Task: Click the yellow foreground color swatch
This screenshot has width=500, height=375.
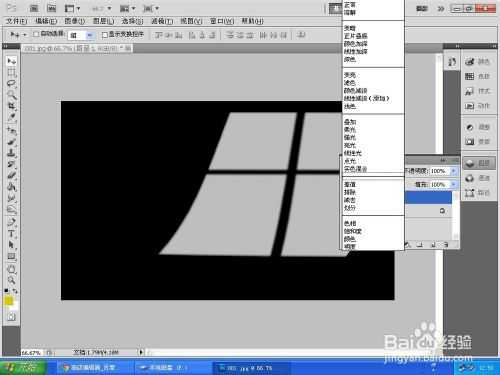Action: coord(8,301)
